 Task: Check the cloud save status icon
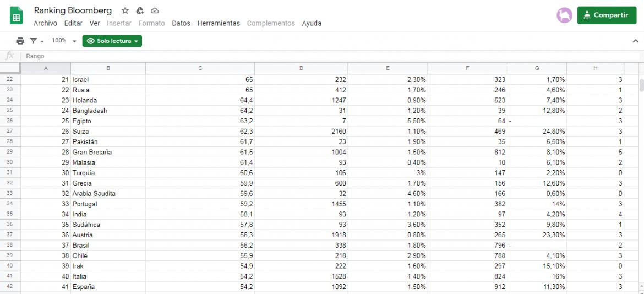pyautogui.click(x=155, y=10)
